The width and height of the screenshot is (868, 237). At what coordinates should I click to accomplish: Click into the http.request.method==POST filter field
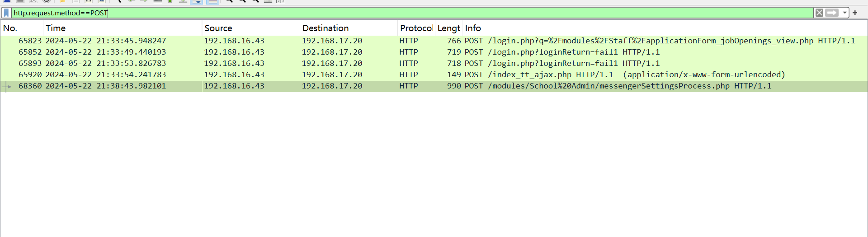[407, 13]
